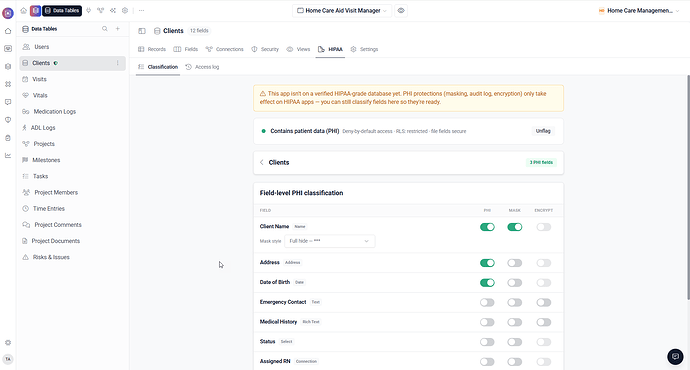Screen dimensions: 690x370
Task: Enable PHI toggle for Status field
Action: point(487,342)
